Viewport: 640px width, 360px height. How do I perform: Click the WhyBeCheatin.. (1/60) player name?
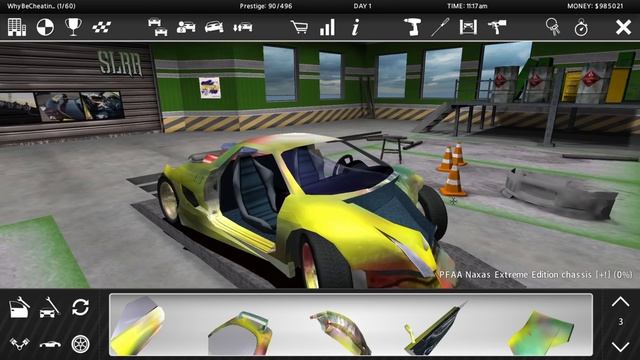(41, 6)
